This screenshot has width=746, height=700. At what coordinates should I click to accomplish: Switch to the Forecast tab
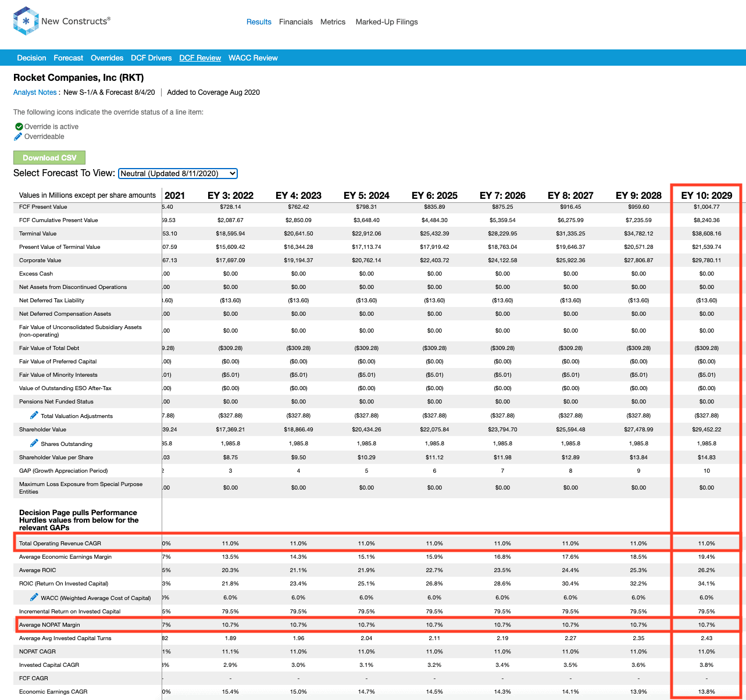(69, 58)
